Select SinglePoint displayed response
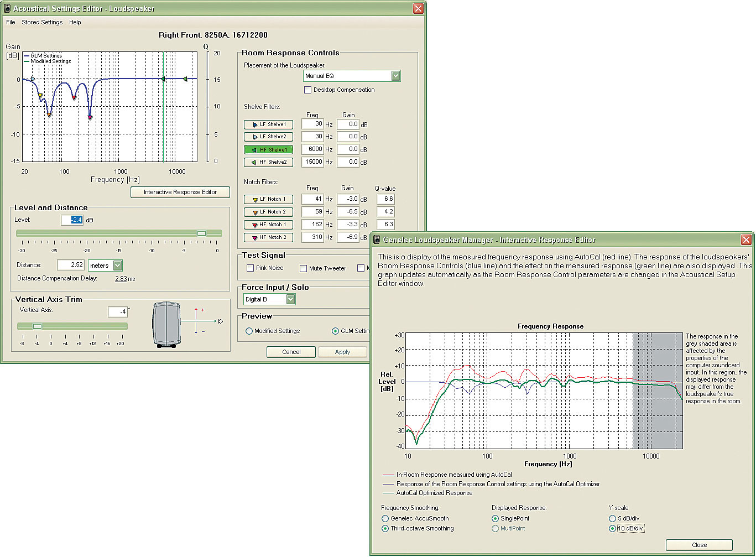Viewport: 756px width, 557px height. 495,518
